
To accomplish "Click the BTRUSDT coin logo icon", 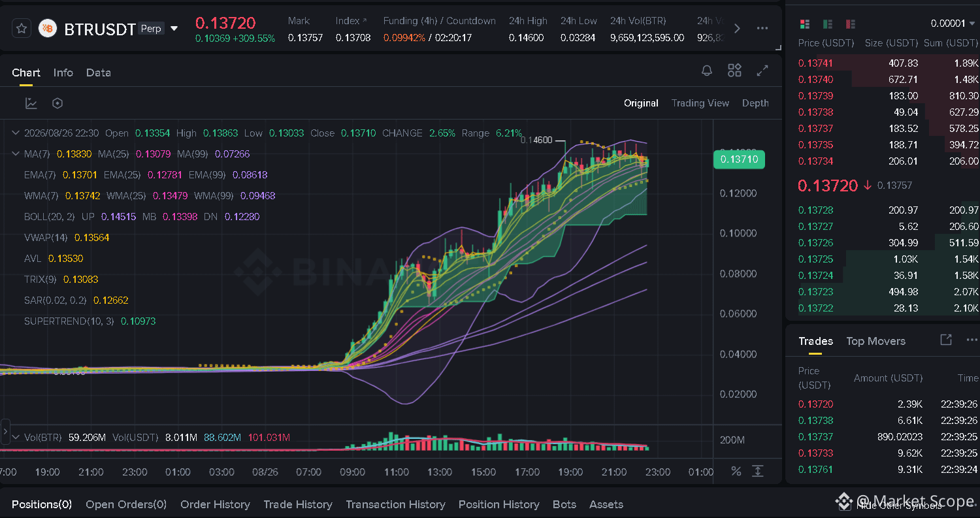I will pyautogui.click(x=48, y=29).
